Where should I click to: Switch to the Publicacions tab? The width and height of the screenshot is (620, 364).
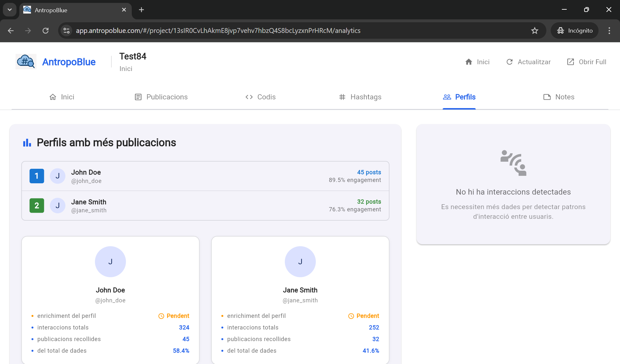click(161, 97)
